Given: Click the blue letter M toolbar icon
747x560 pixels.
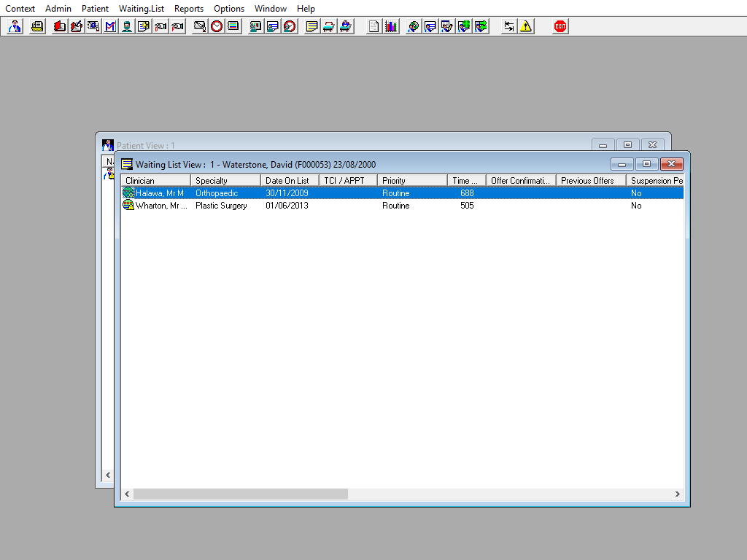Looking at the screenshot, I should pyautogui.click(x=110, y=26).
